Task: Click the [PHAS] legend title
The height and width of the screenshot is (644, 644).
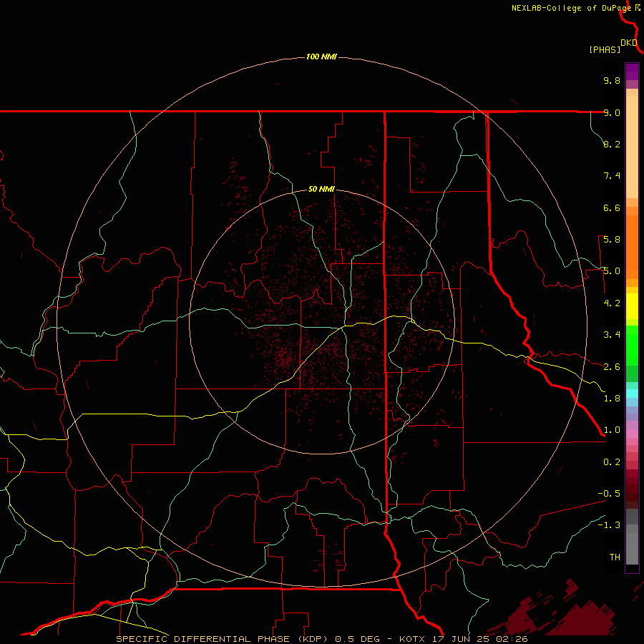Action: 605,49
